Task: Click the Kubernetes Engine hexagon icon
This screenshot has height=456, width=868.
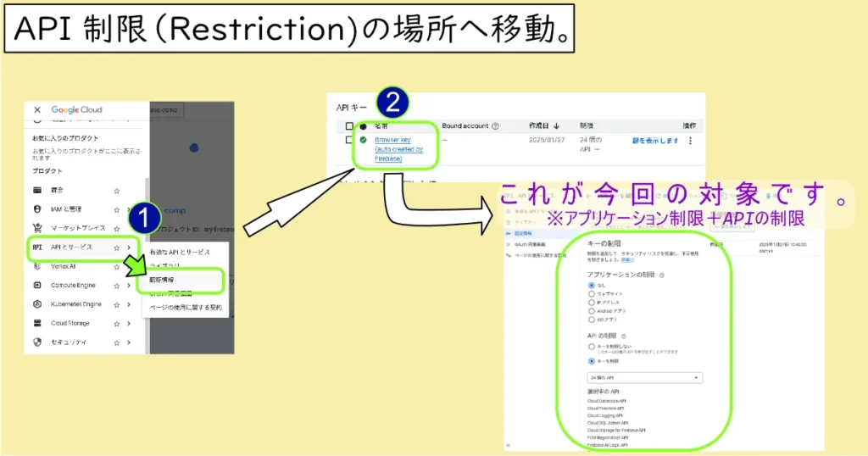Action: tap(37, 304)
